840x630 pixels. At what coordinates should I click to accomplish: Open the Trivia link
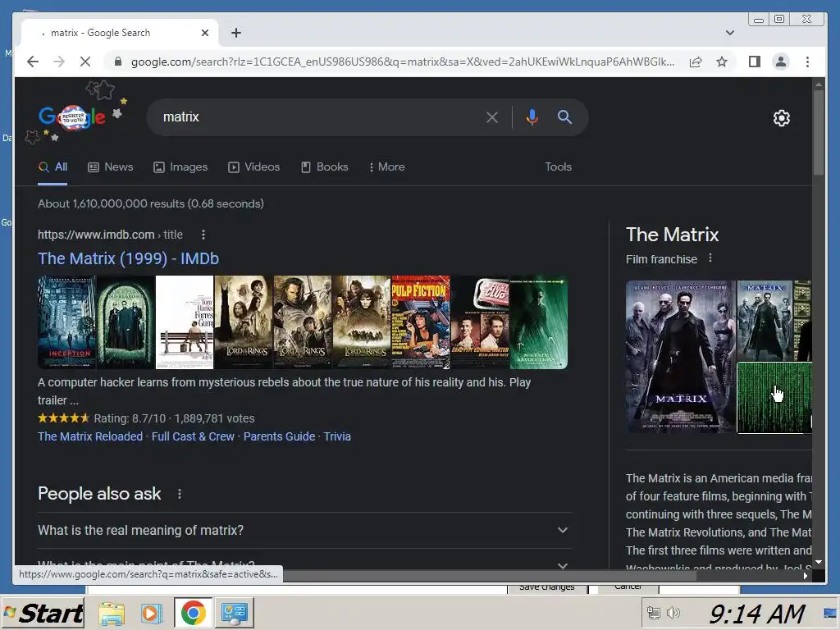(337, 436)
